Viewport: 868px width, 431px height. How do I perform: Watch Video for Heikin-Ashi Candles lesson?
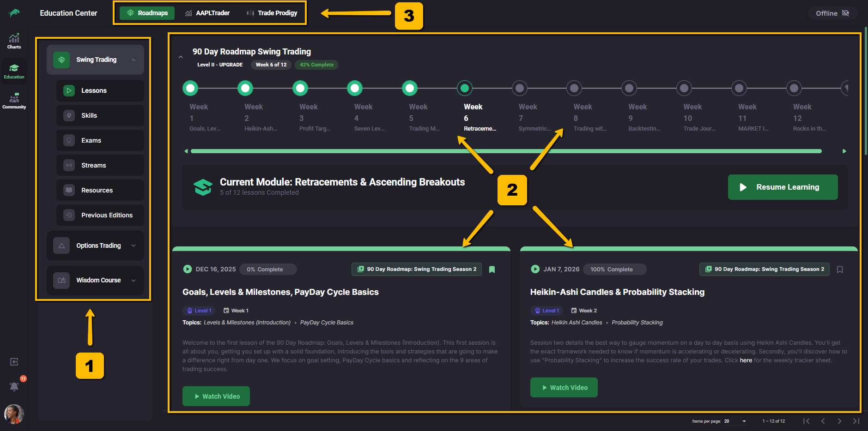point(564,388)
